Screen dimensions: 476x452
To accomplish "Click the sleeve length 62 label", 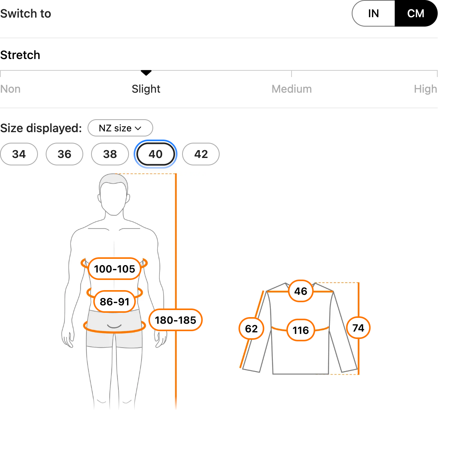I will click(251, 329).
